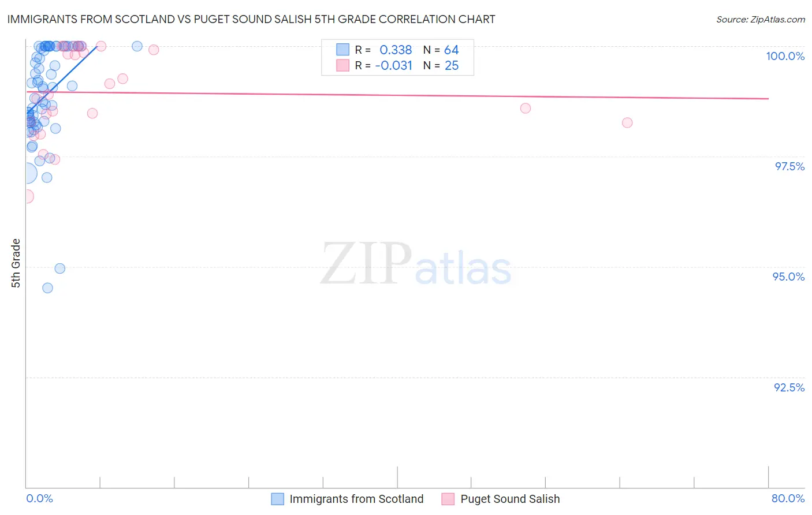The image size is (812, 515).
Task: Click the -0.031 correlation value
Action: (x=393, y=65)
